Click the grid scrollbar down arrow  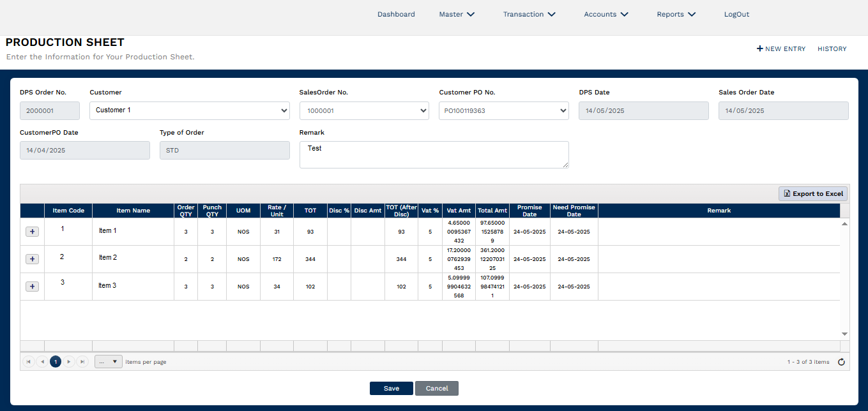click(844, 334)
